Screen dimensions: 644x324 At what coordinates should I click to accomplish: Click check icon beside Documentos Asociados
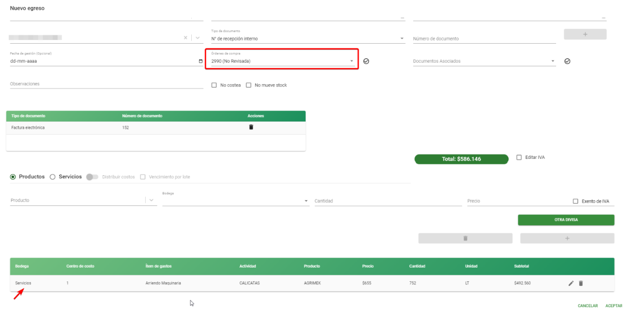[567, 61]
